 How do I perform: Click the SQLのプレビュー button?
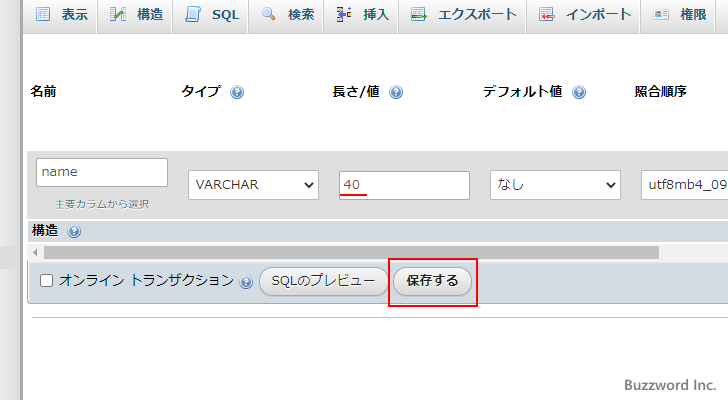pyautogui.click(x=323, y=281)
